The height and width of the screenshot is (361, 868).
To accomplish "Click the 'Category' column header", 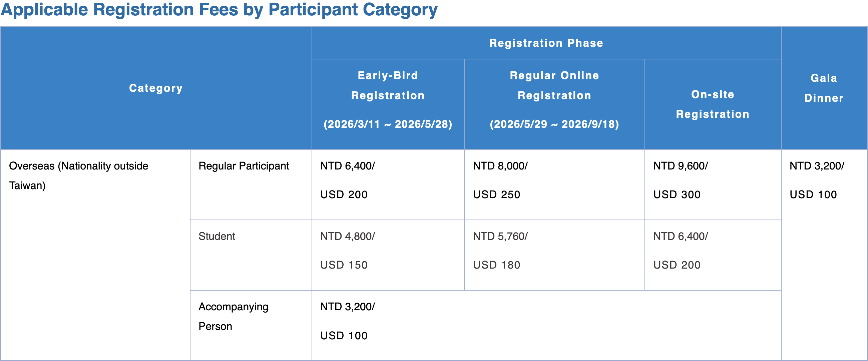I will pos(156,88).
